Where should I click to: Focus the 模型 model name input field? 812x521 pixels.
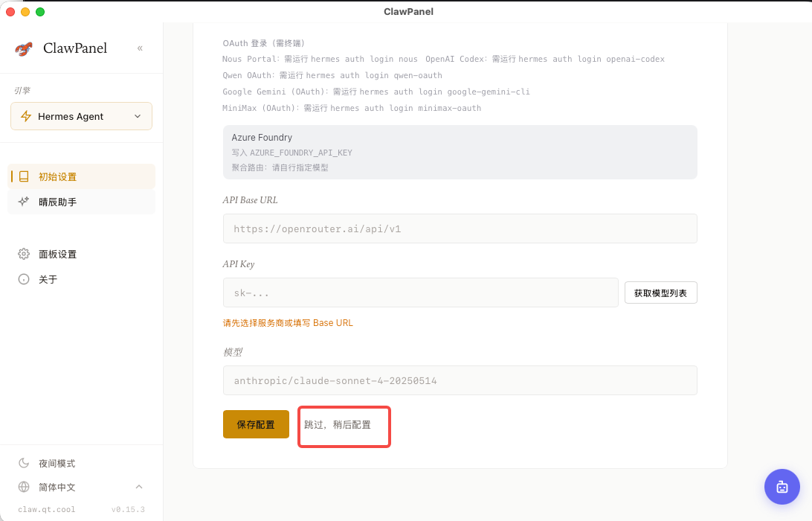click(460, 380)
